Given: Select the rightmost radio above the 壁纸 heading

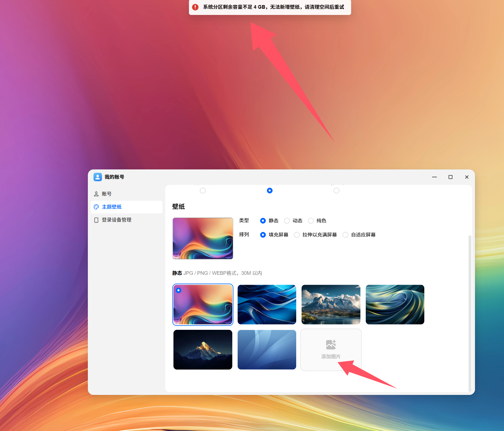Looking at the screenshot, I should point(336,191).
